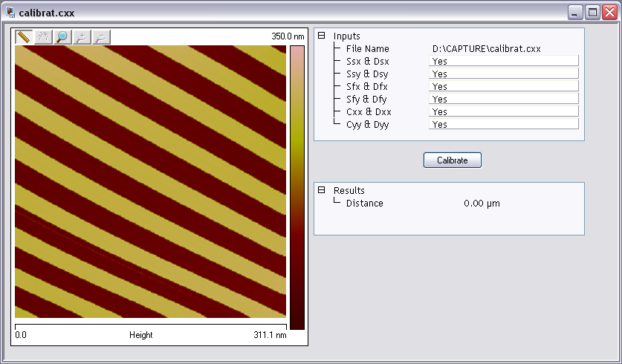Click the File Name path D:\CAPTURE\calibrat.cxx
This screenshot has width=622, height=364.
pyautogui.click(x=486, y=49)
